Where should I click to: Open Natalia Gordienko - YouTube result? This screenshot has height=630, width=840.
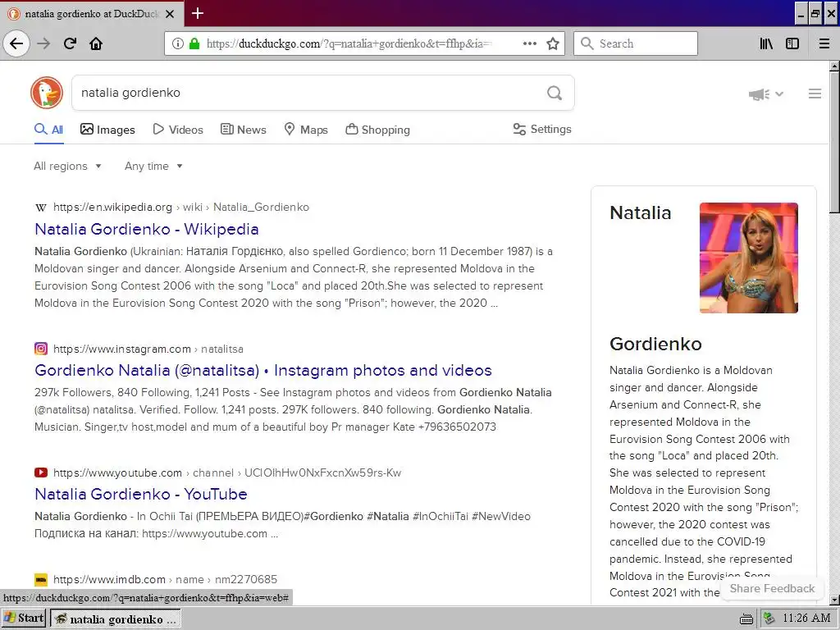coord(141,494)
